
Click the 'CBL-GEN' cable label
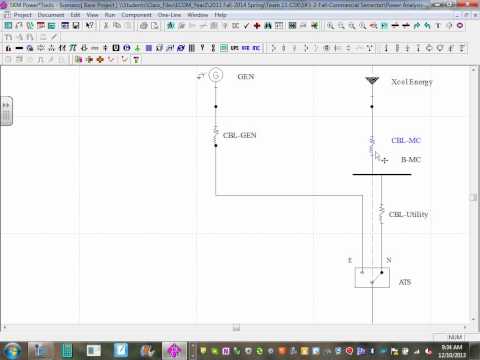(239, 135)
